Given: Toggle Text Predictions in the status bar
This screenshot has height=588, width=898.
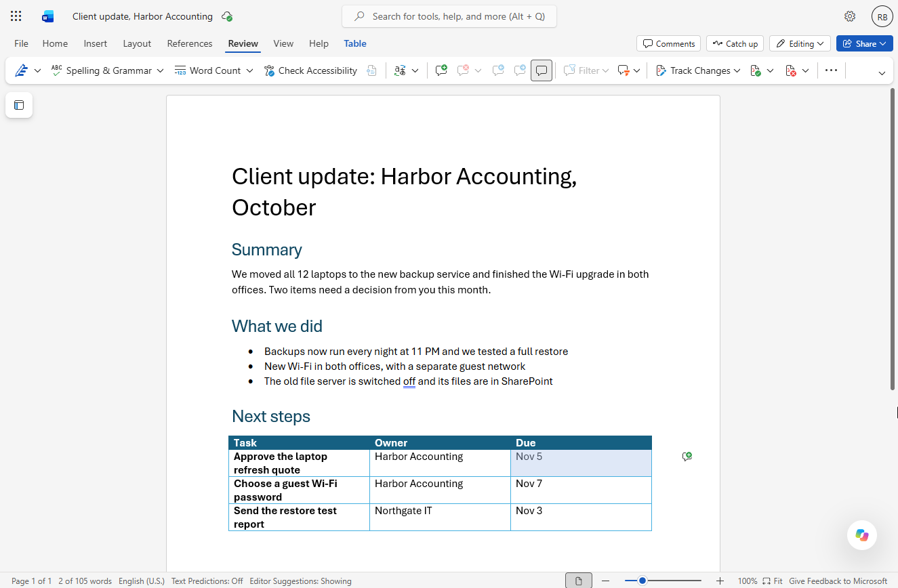Looking at the screenshot, I should tap(207, 581).
